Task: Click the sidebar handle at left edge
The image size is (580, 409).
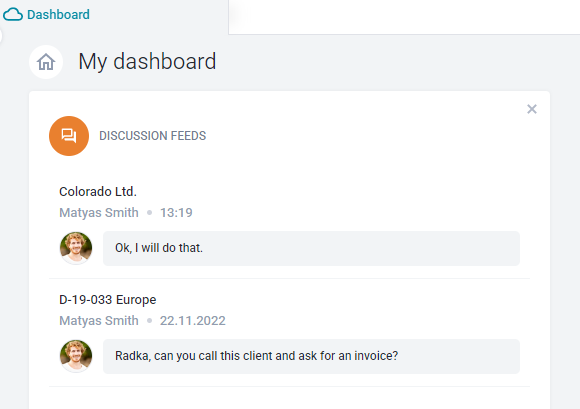Action: (x=1, y=36)
